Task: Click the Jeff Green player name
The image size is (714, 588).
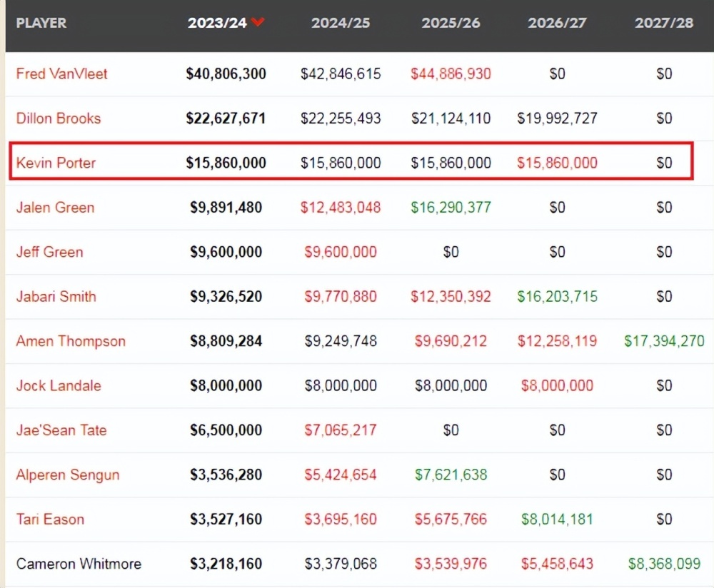Action: (x=49, y=252)
